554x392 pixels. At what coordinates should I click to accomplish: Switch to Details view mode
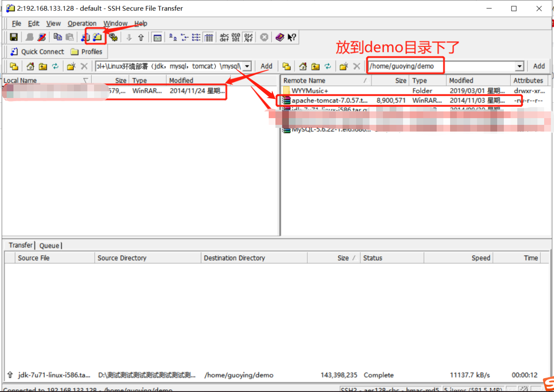[208, 38]
